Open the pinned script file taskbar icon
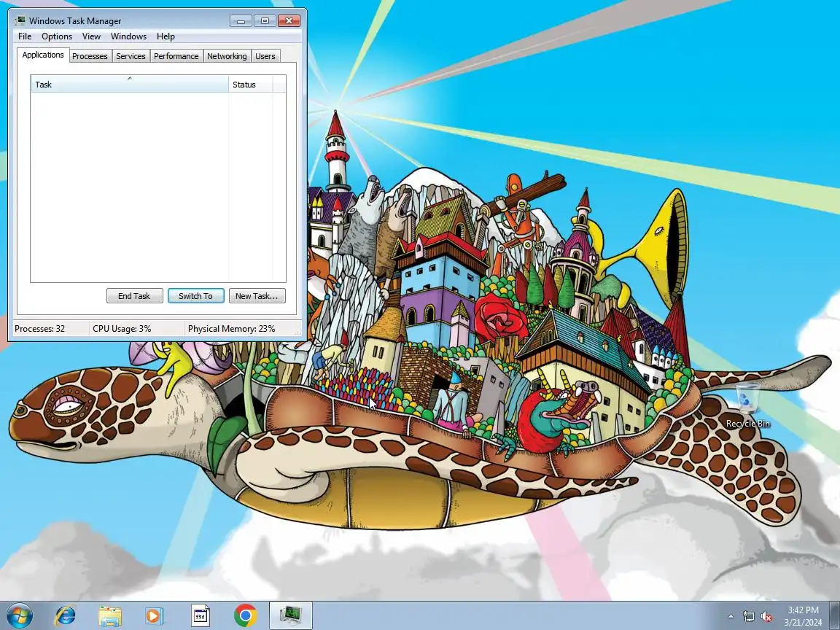The width and height of the screenshot is (840, 630). click(201, 615)
